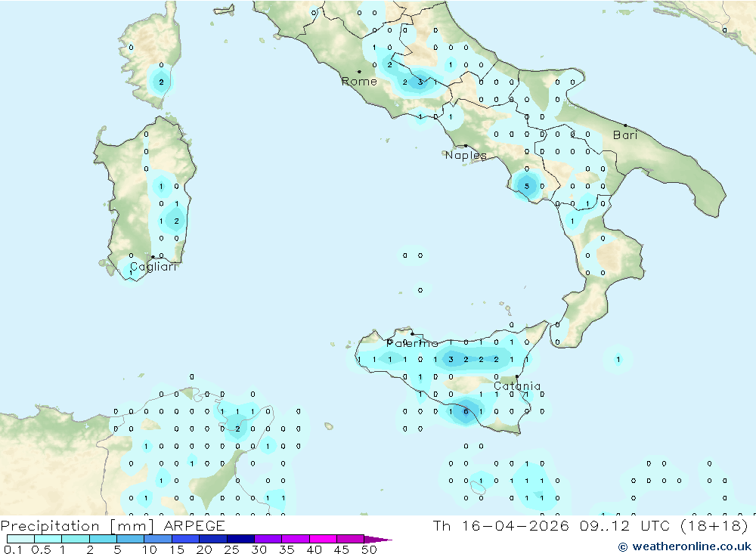Click the legend label 50

tap(369, 549)
